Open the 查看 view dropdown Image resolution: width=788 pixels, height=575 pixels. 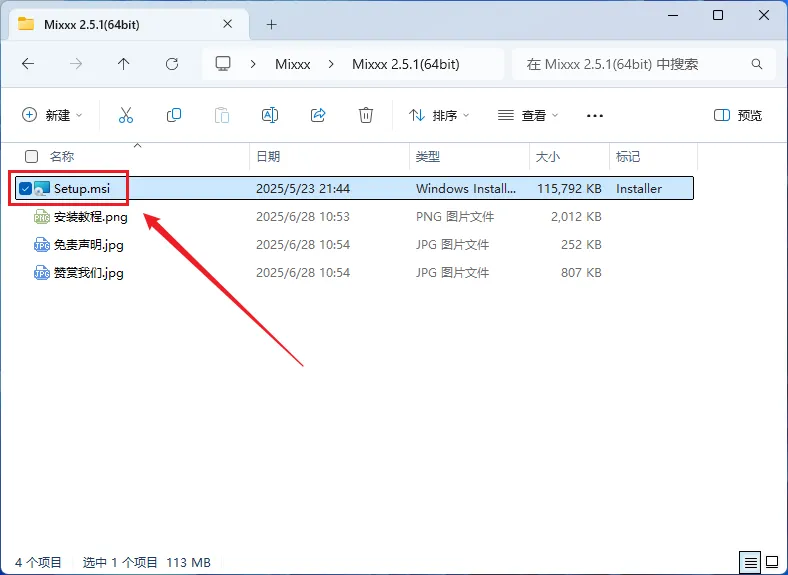point(528,115)
